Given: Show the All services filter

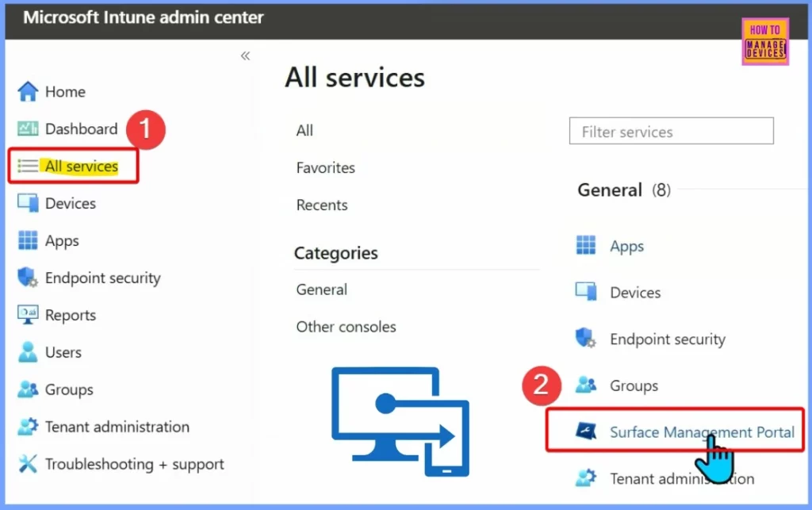Looking at the screenshot, I should 304,131.
